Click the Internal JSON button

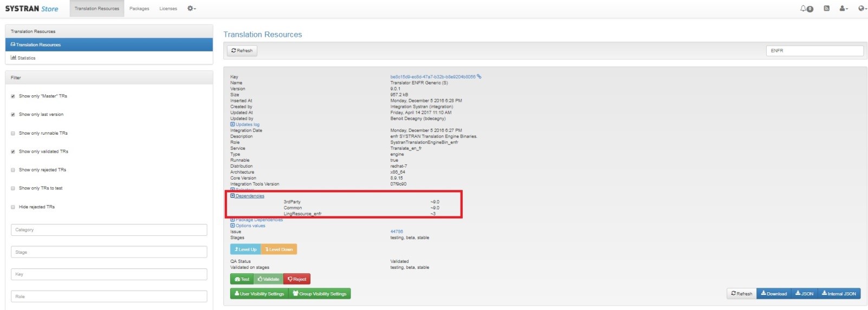[839, 293]
